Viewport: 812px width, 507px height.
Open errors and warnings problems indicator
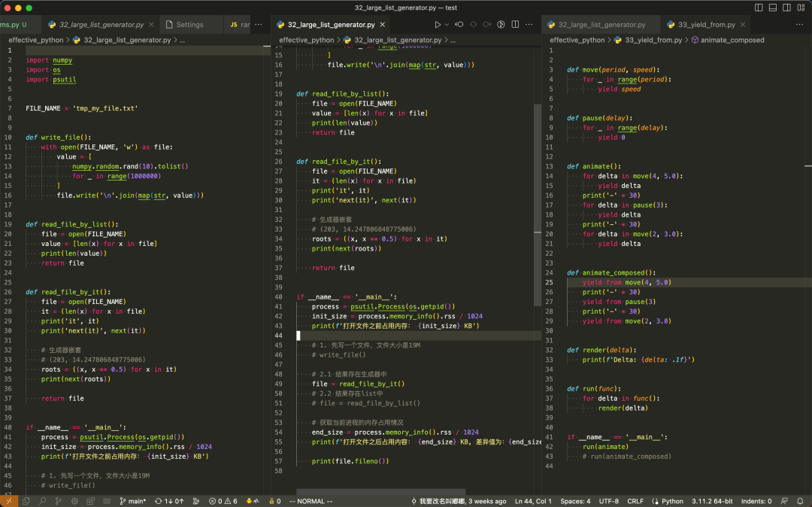point(223,501)
